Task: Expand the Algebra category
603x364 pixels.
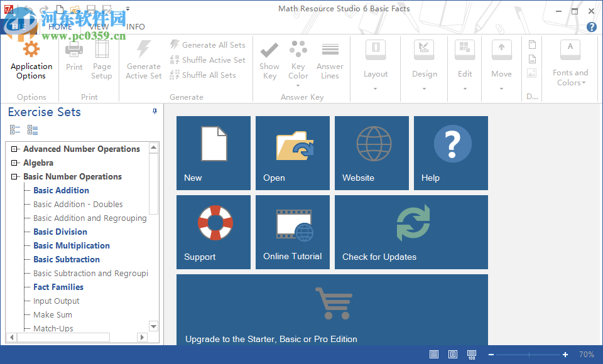Action: point(15,163)
